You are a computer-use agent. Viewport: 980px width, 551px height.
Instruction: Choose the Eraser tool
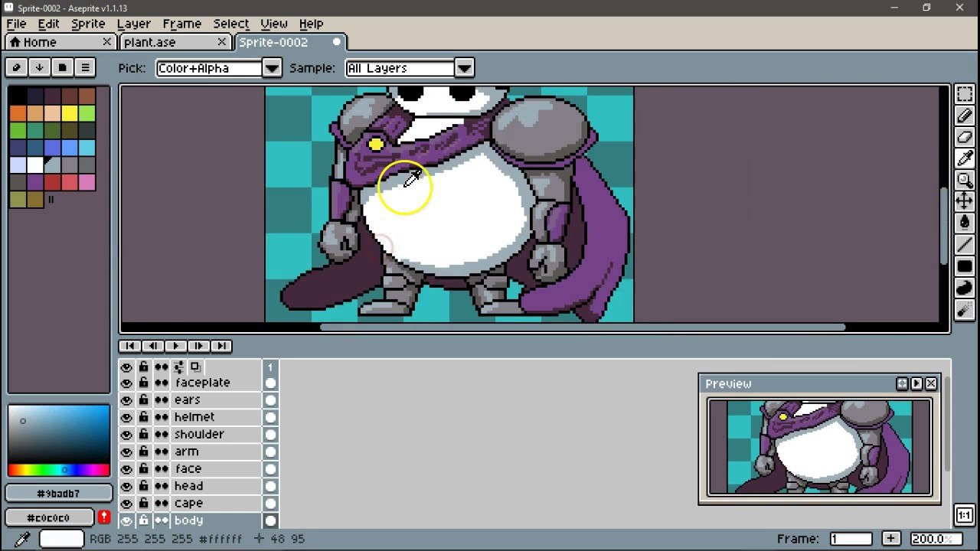[964, 137]
